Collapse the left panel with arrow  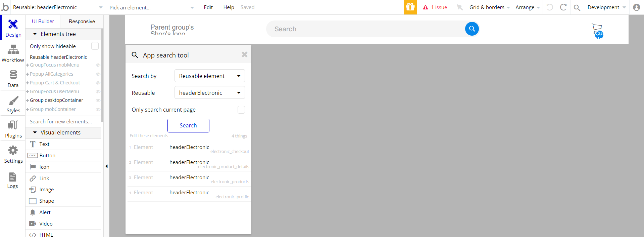[x=106, y=166]
